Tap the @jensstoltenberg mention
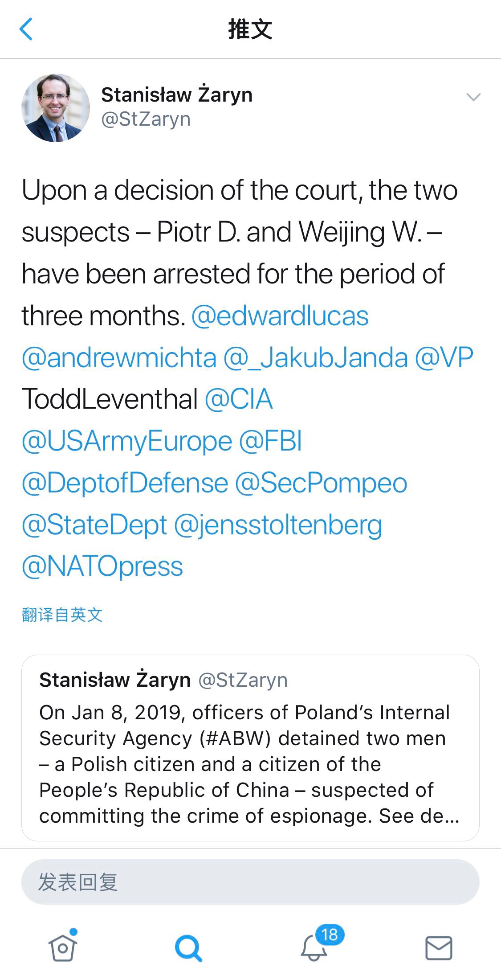501x980 pixels. tap(278, 525)
